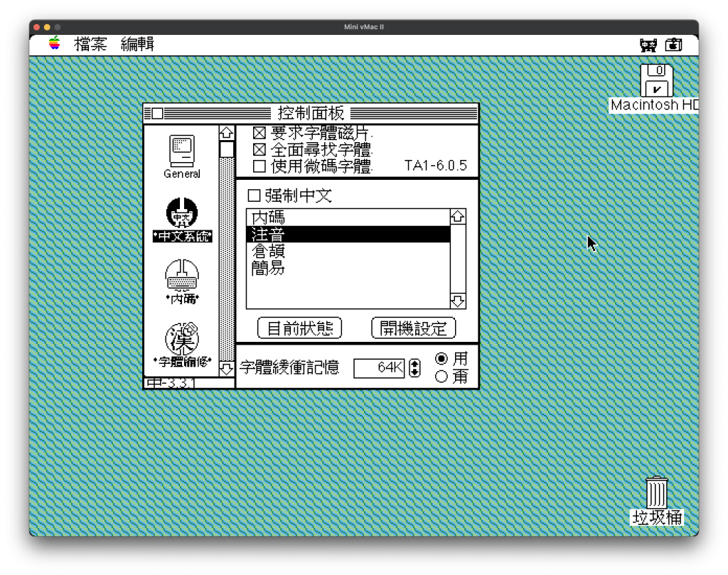The image size is (728, 575).
Task: Open the 檔案 menu
Action: (x=90, y=44)
